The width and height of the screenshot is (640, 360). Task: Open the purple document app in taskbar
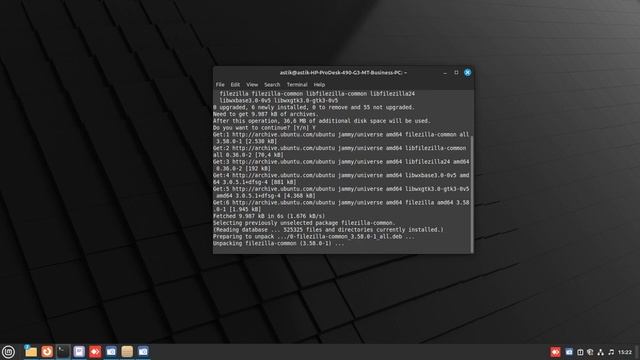pyautogui.click(x=79, y=351)
